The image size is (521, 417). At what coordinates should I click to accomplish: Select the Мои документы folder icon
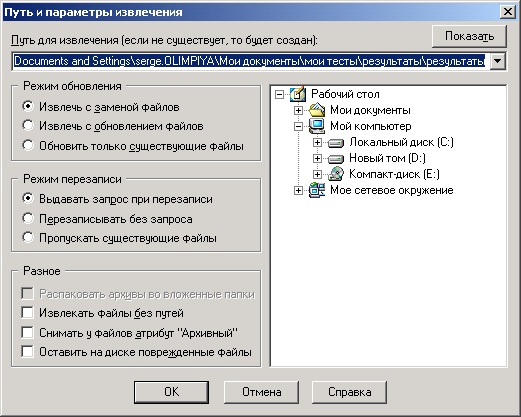317,110
